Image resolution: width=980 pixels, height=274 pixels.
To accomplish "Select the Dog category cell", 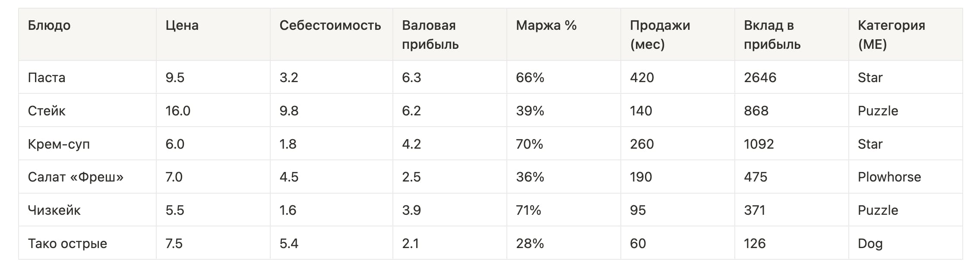I will [x=870, y=244].
